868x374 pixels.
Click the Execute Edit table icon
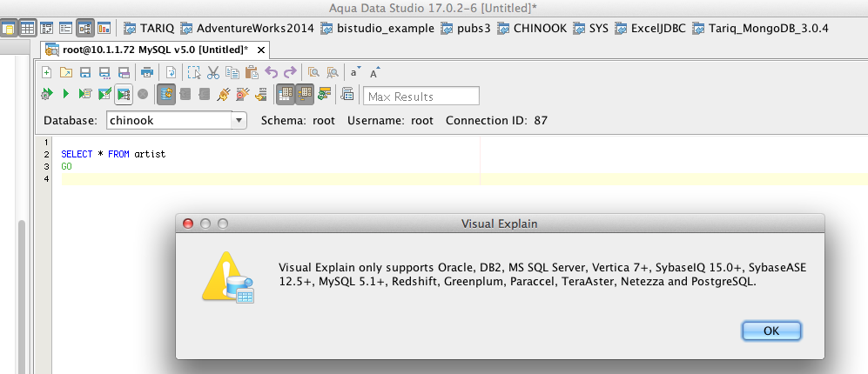point(104,94)
